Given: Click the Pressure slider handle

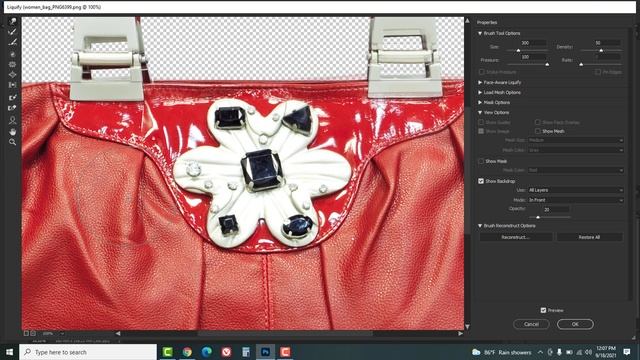Looking at the screenshot, I should (x=547, y=64).
